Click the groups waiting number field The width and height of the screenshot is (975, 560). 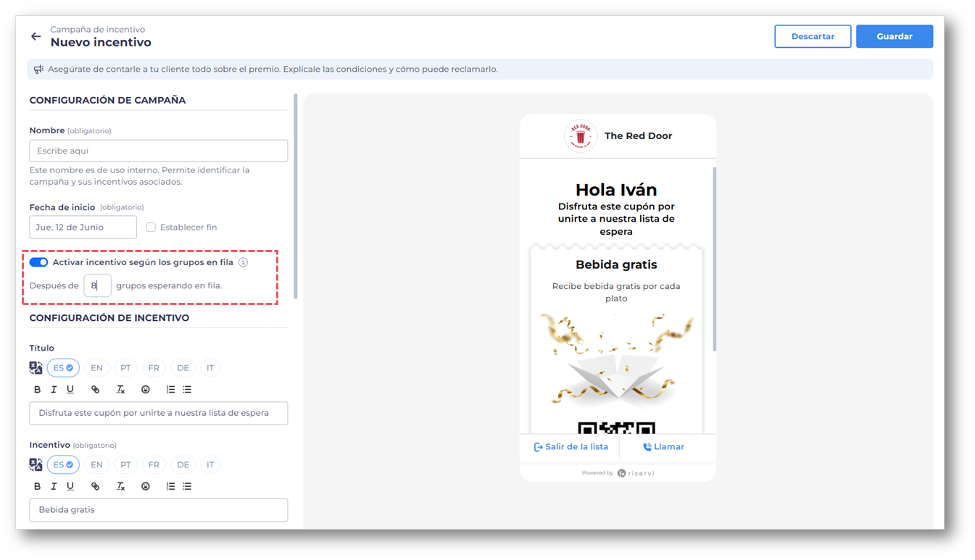coord(97,285)
